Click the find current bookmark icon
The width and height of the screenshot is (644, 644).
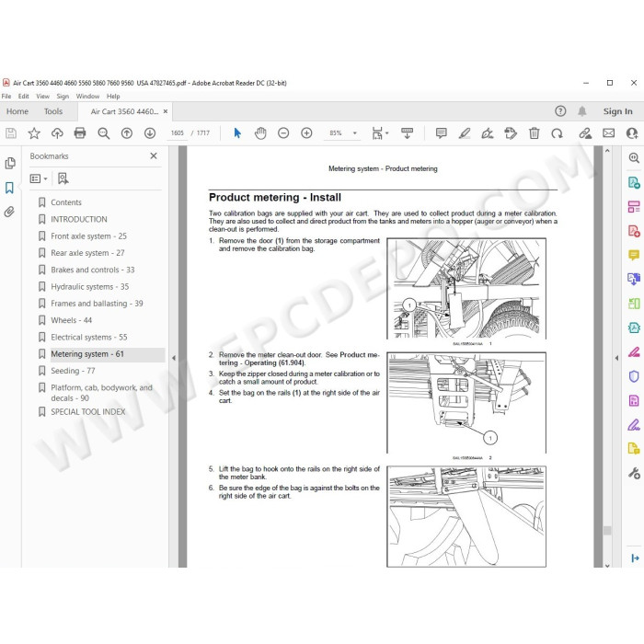point(63,178)
